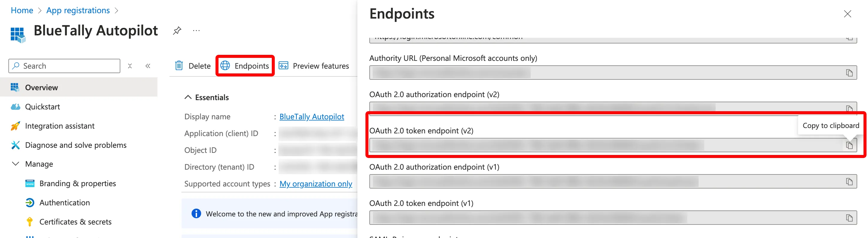
Task: Copy OAuth 2.0 authorization endpoint (v1)
Action: coord(849,182)
